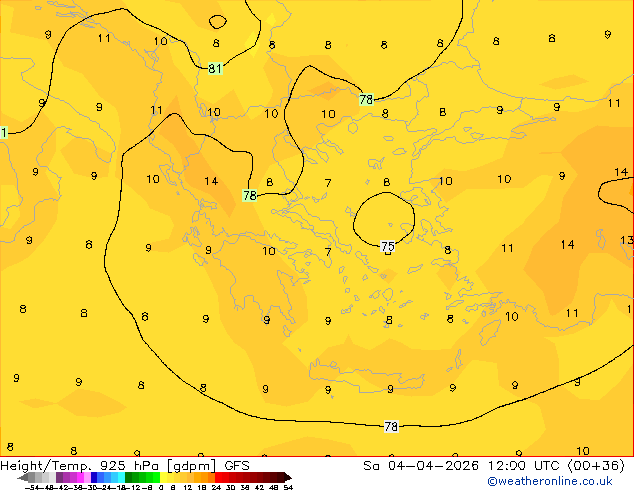Screen dimensions: 634x490
Task: Click the cyan legend swatch
Action: pyautogui.click(x=121, y=477)
